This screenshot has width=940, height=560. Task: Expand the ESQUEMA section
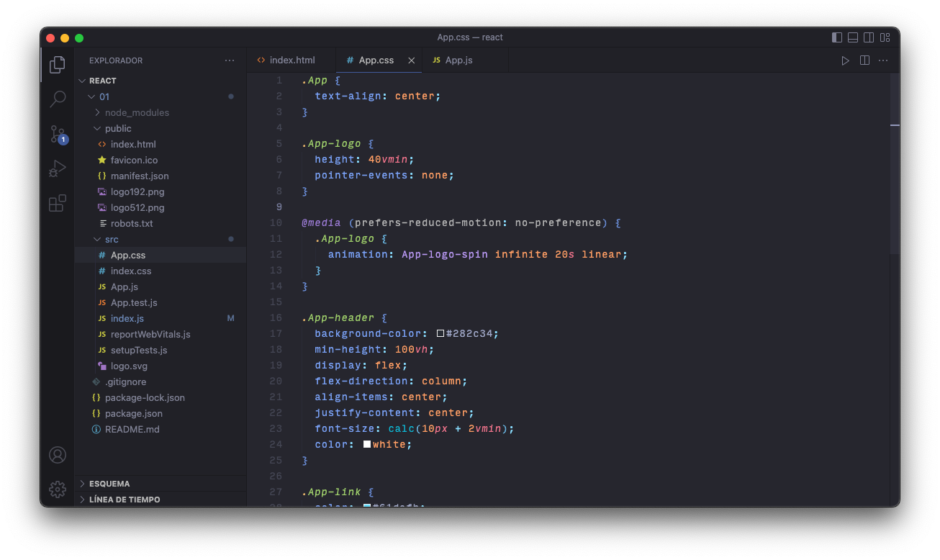[161, 484]
